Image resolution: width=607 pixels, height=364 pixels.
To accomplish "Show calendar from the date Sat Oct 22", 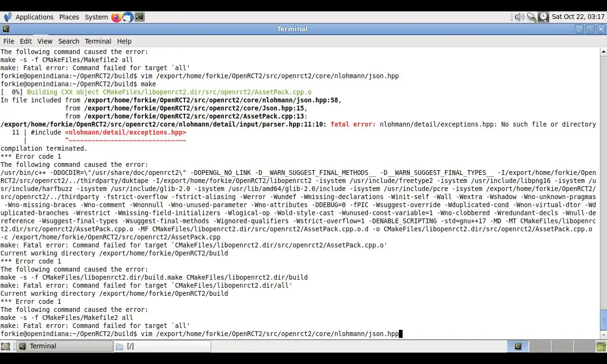I will point(578,17).
